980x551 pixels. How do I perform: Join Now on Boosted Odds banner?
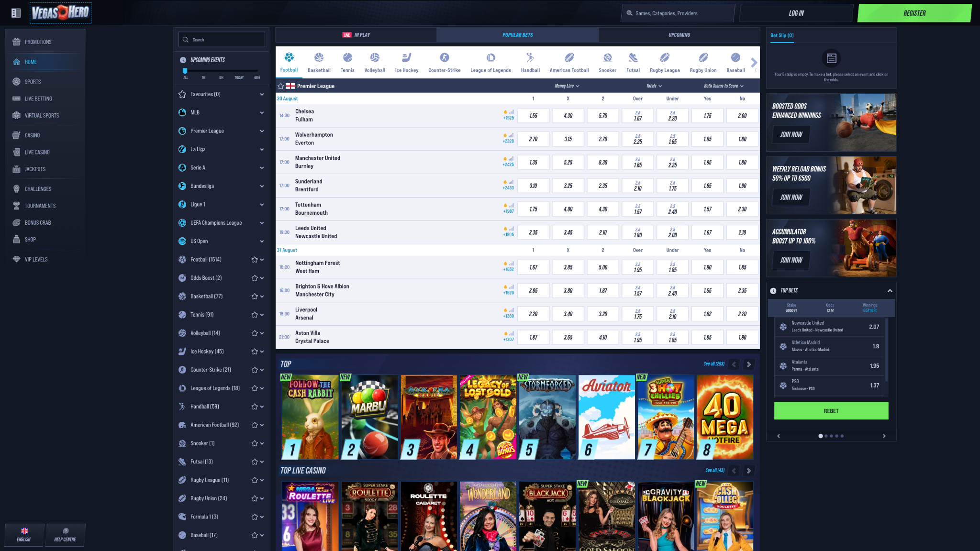pyautogui.click(x=791, y=134)
